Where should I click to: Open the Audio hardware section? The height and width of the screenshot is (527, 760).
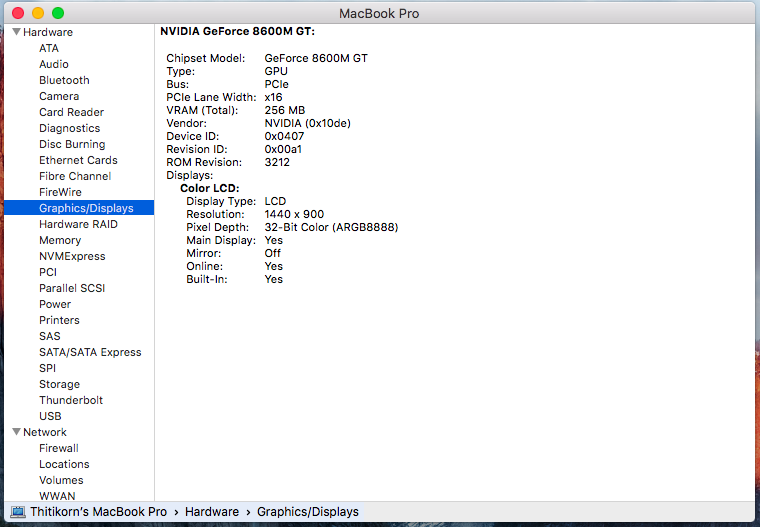(x=54, y=64)
